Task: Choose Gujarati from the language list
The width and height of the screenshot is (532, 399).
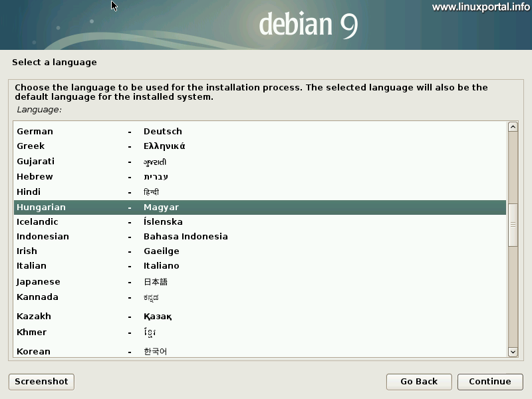Action: pyautogui.click(x=260, y=162)
